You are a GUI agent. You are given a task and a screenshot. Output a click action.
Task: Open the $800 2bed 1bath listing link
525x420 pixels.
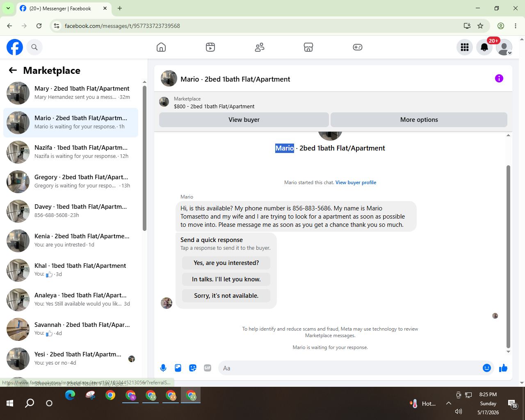[x=214, y=106]
